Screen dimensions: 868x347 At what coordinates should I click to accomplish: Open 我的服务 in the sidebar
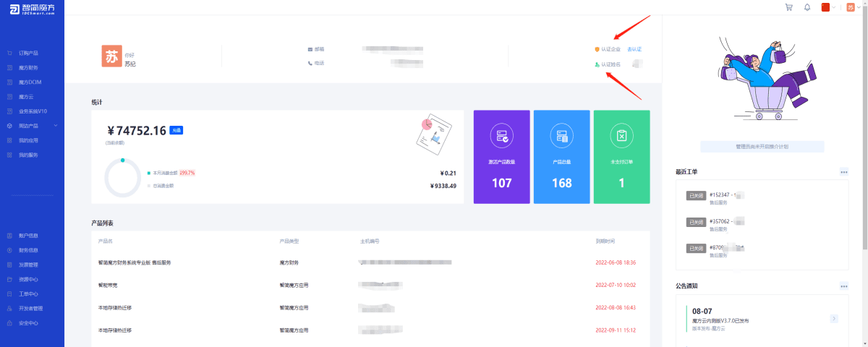point(29,155)
